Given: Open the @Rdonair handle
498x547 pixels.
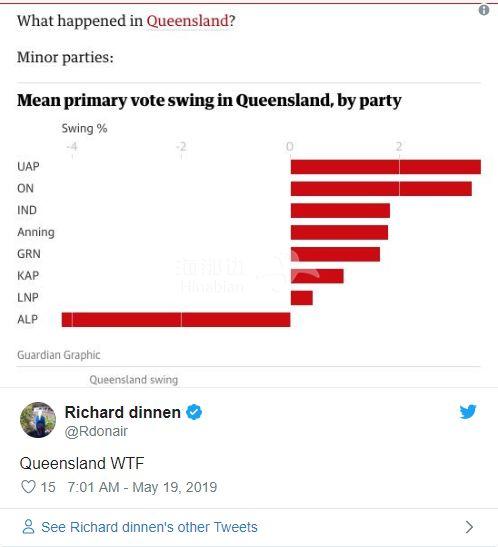Looking at the screenshot, I should [x=96, y=432].
